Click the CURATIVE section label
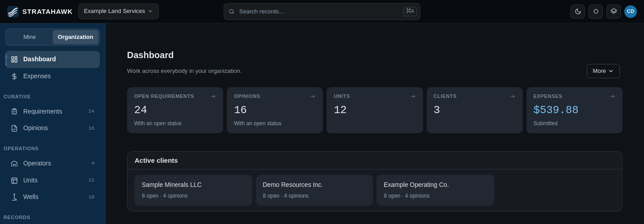The image size is (644, 224). click(17, 97)
